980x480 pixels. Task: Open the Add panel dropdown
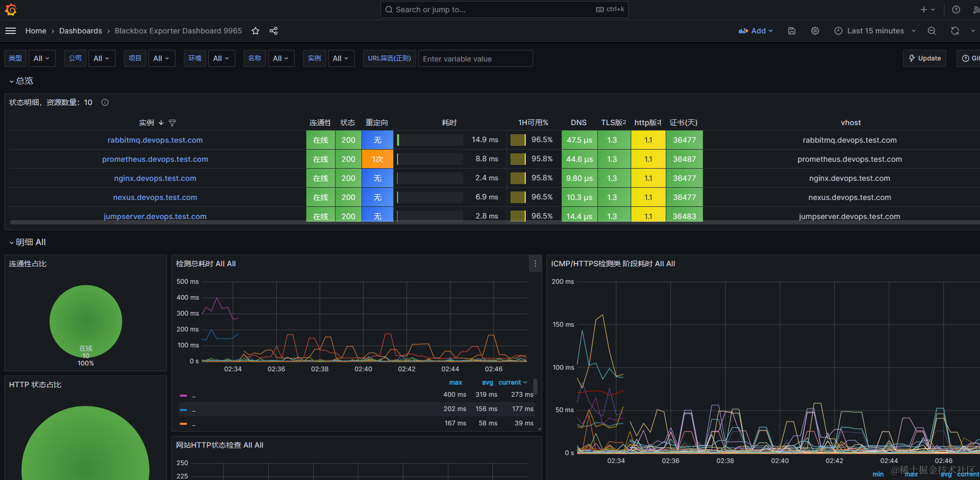[756, 31]
